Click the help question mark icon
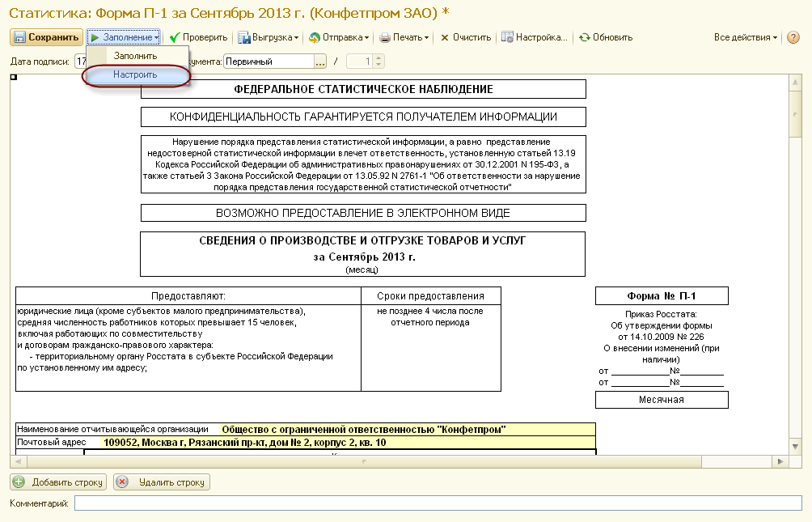812x522 pixels. point(793,37)
